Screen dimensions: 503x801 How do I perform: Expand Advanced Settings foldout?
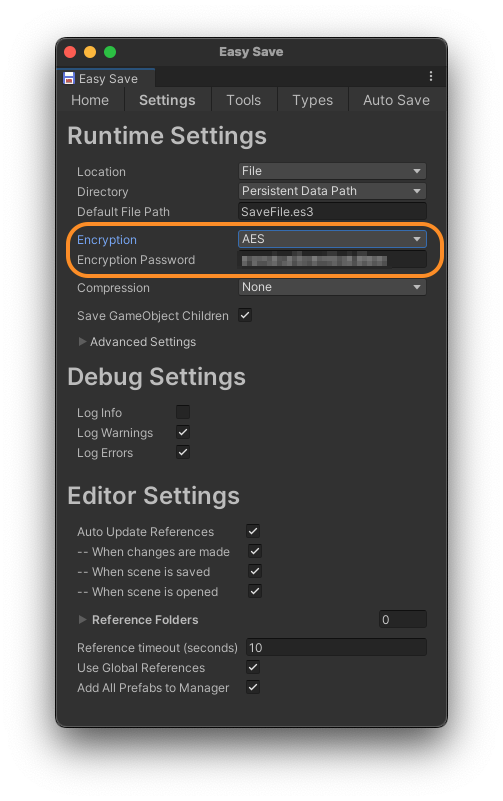[82, 341]
